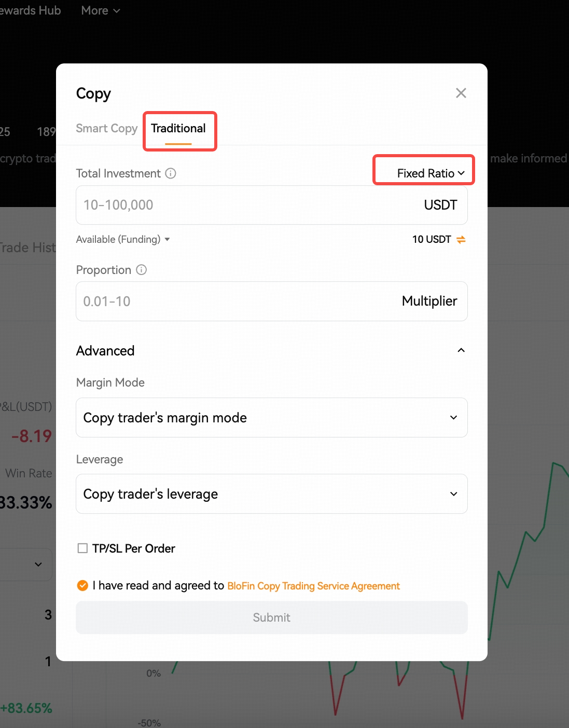Collapse the Advanced section chevron

tap(461, 350)
